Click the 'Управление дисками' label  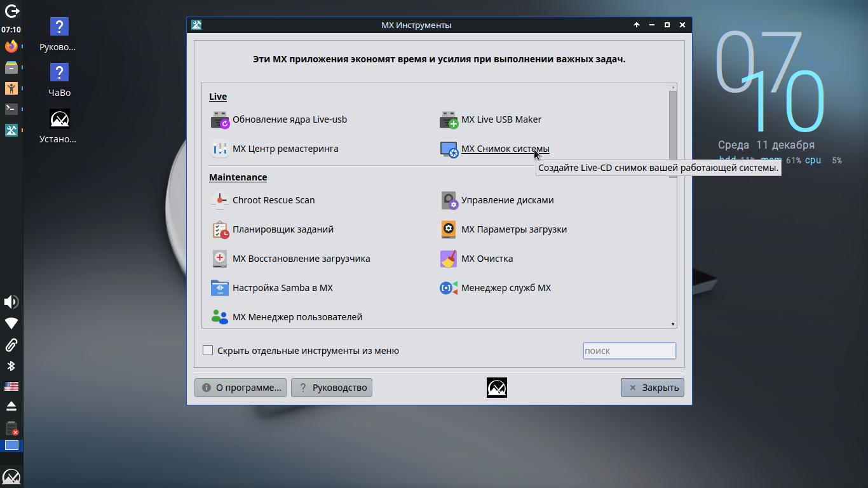pos(507,200)
